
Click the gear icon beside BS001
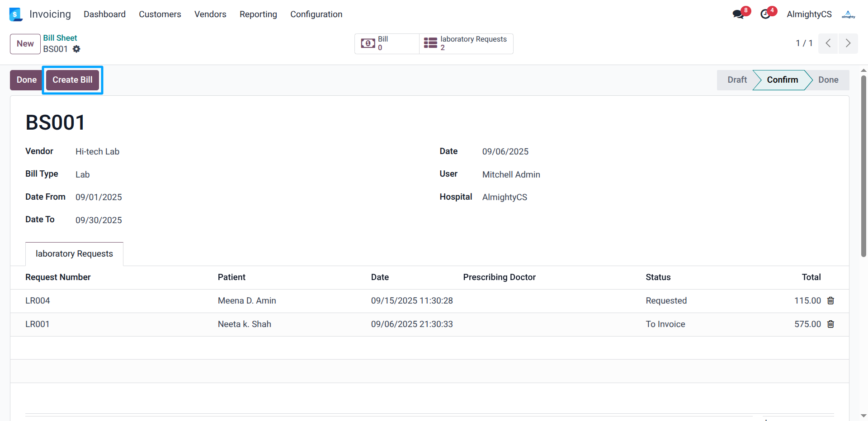[76, 49]
